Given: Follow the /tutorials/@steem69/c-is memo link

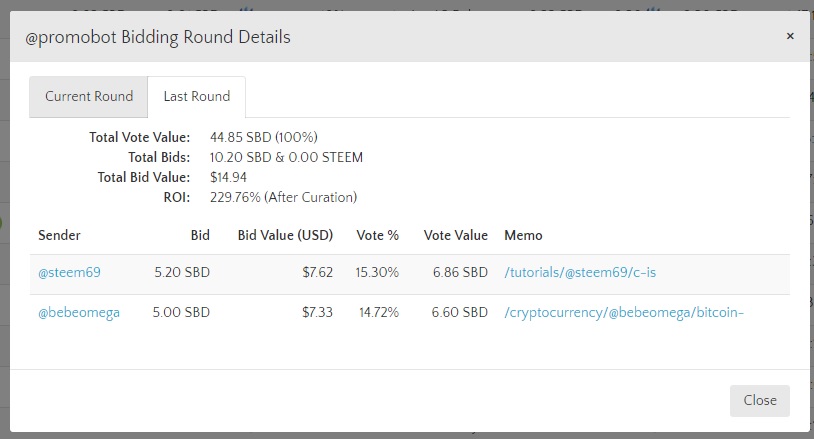Looking at the screenshot, I should pyautogui.click(x=578, y=272).
